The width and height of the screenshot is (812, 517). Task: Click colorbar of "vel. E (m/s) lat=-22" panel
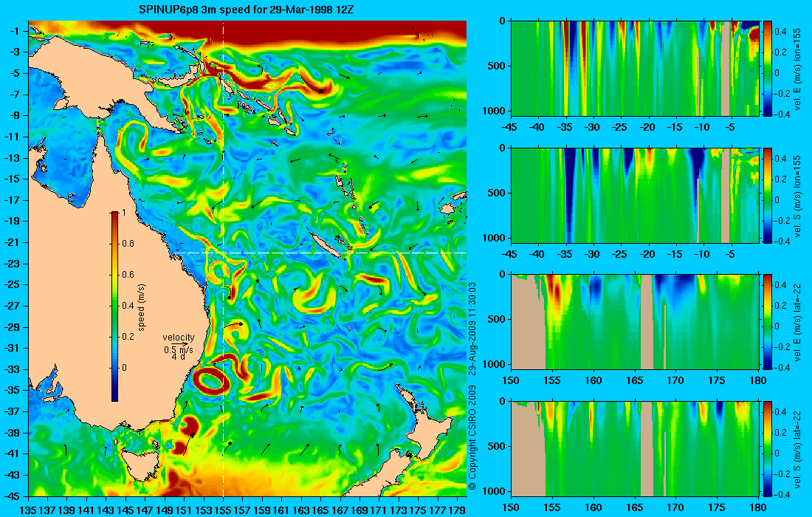[x=767, y=322]
